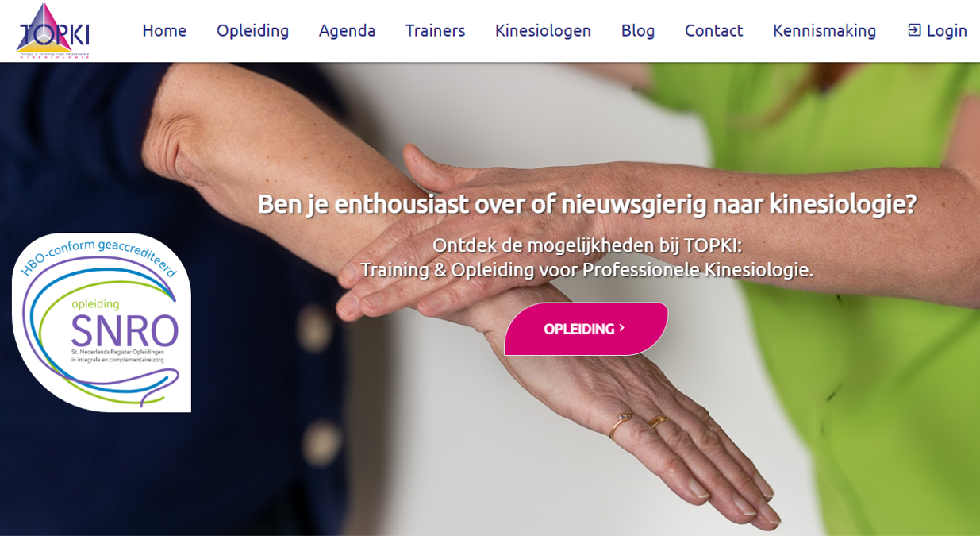Click the Login link text
Screen dimensions: 980x536
[947, 30]
